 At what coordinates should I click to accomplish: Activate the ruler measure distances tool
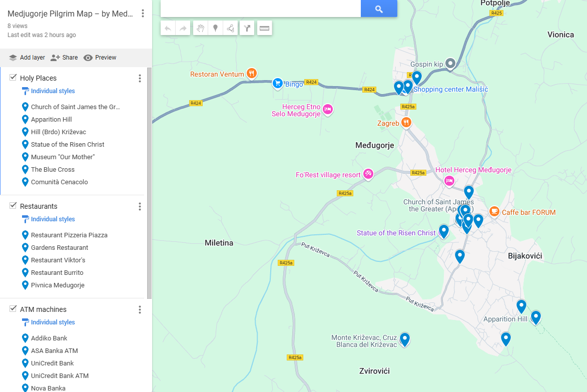coord(264,28)
